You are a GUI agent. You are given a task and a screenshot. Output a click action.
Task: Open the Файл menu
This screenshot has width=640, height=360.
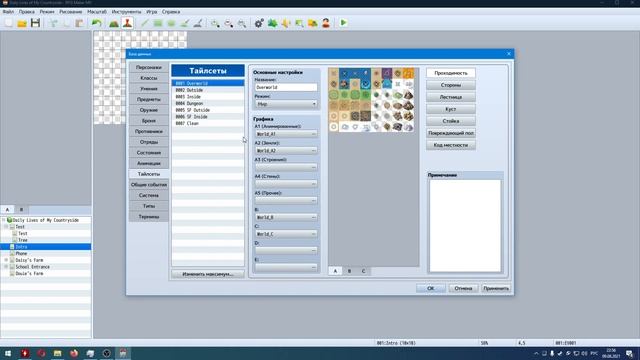(8, 12)
